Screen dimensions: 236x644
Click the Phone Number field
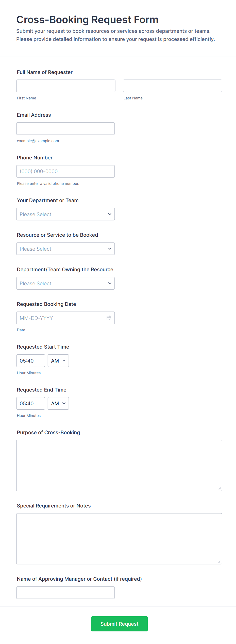(x=65, y=171)
